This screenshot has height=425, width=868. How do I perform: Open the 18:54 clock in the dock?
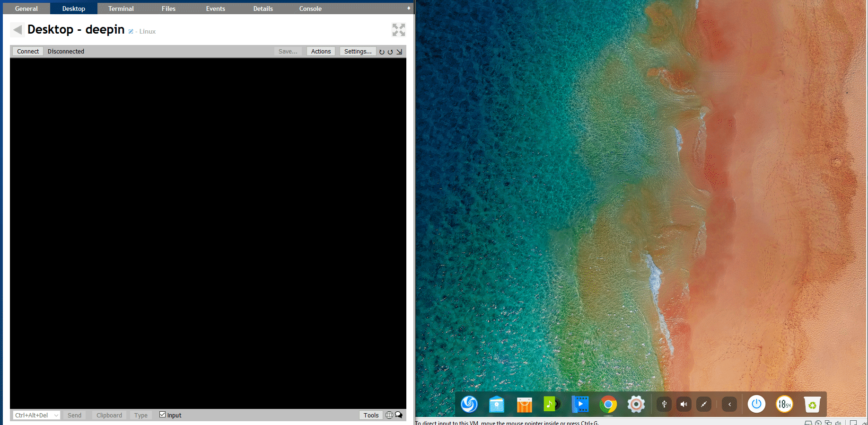pos(784,404)
